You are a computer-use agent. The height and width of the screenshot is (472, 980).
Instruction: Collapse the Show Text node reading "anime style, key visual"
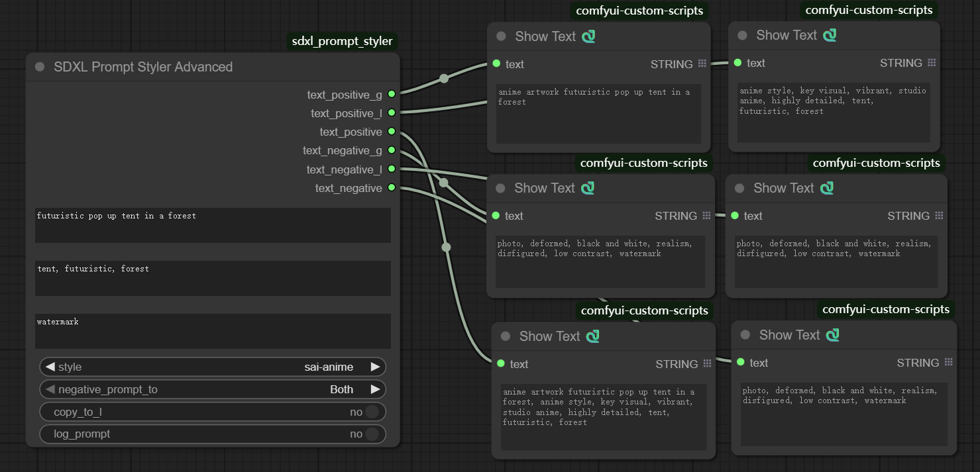[742, 35]
